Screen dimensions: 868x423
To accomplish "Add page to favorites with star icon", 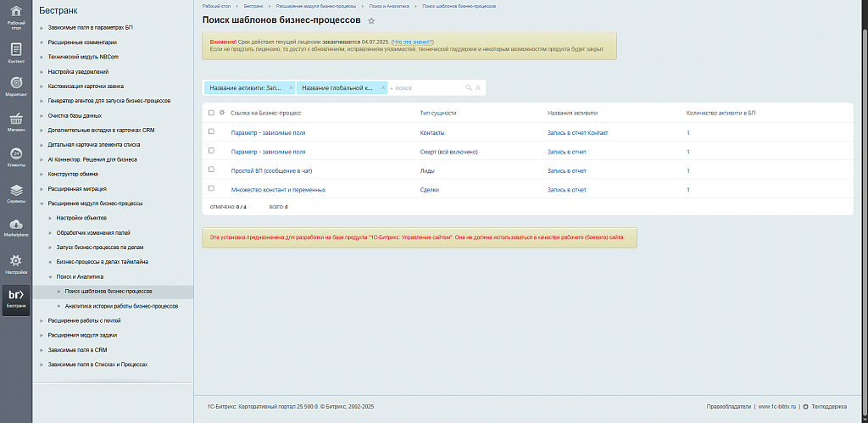I will click(x=371, y=20).
